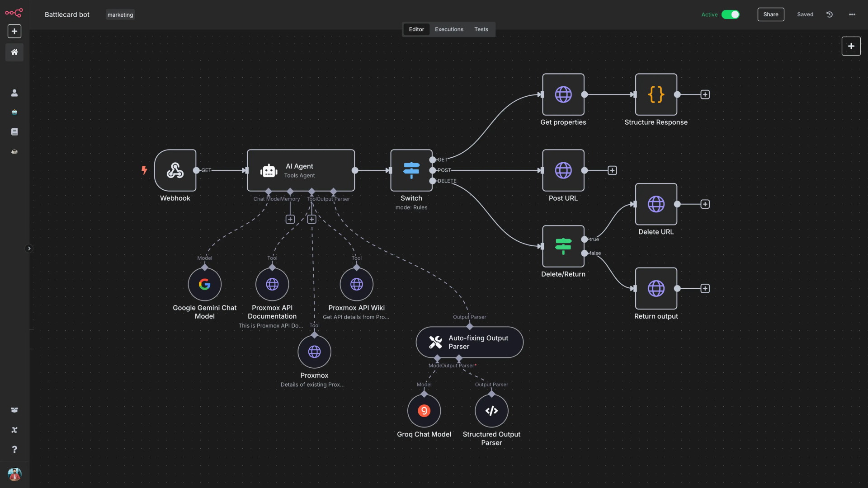Switch to the Executions tab
The height and width of the screenshot is (488, 868).
448,29
